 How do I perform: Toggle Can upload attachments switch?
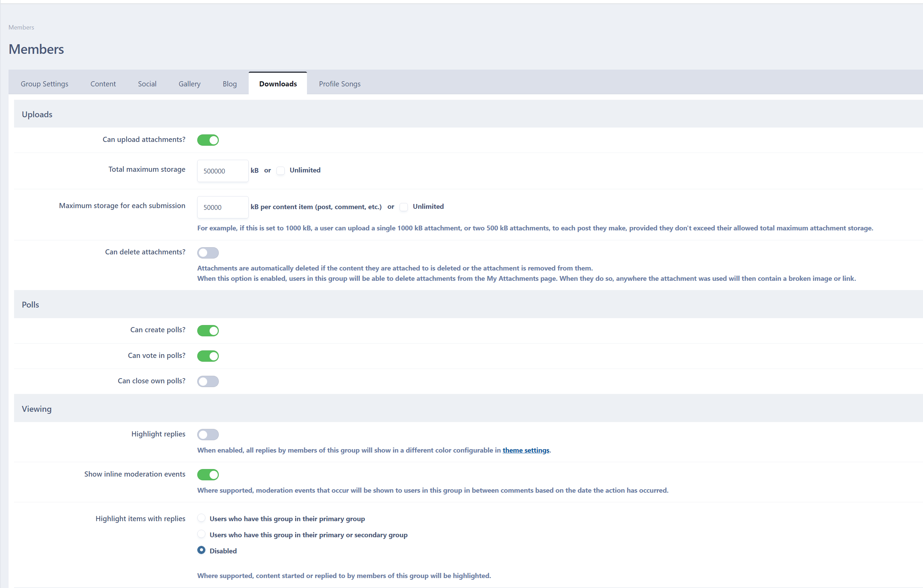[x=208, y=140]
